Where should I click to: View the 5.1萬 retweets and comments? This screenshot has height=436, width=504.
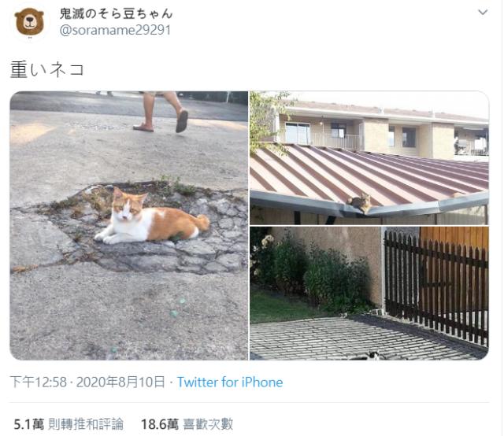[69, 424]
